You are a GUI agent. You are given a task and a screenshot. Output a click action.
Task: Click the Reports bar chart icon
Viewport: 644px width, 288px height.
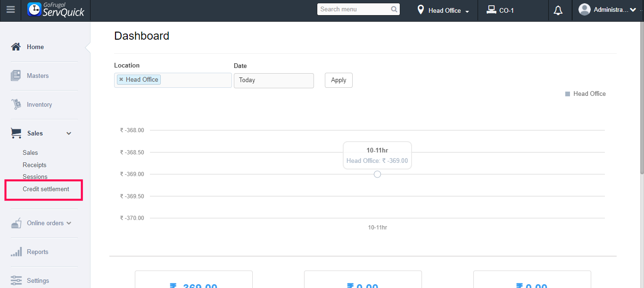point(16,252)
